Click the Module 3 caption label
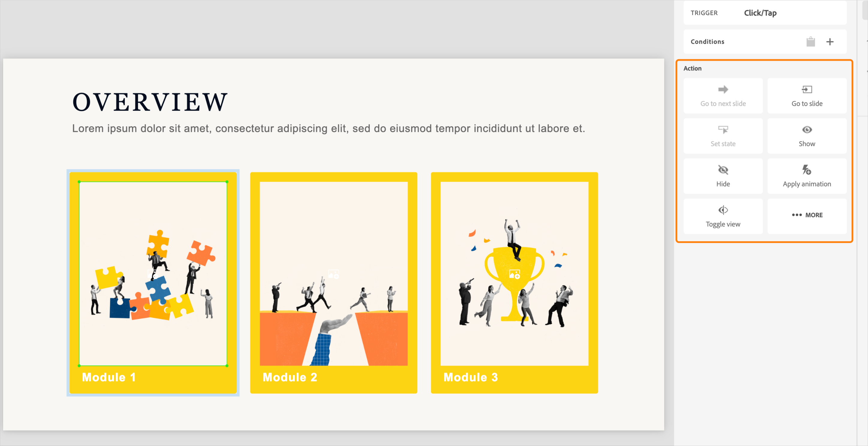 click(470, 377)
